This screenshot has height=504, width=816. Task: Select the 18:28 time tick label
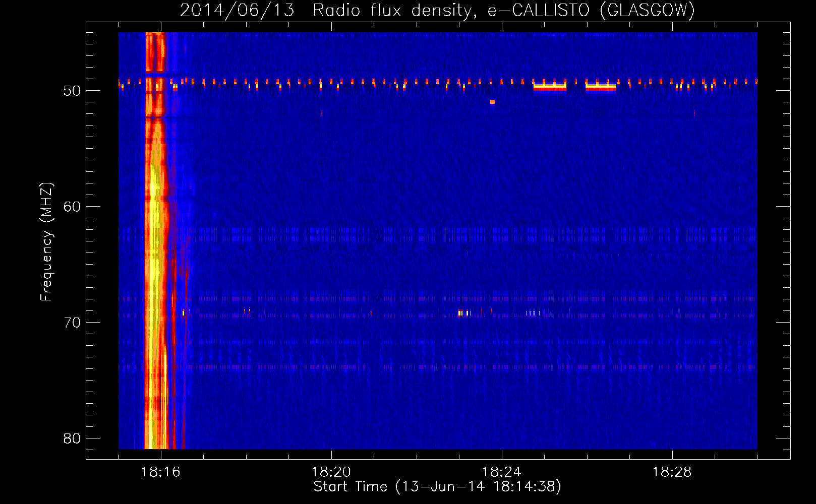[672, 472]
